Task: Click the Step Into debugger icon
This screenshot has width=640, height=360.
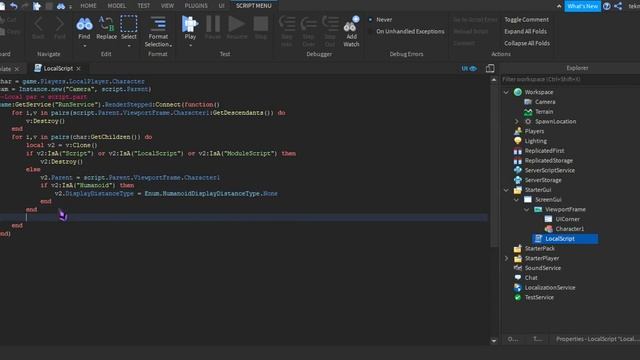Action: pos(287,24)
